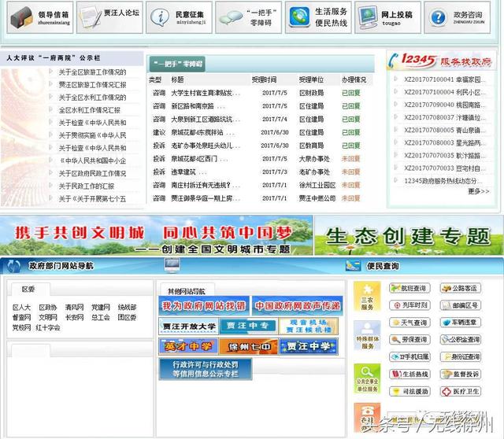Select the 特殊群体服务 blue tile
Image resolution: width=504 pixels, height=439 pixels.
(367, 335)
